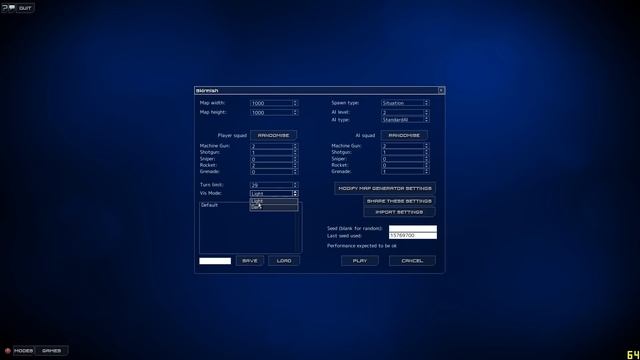Adjust Player squad Sniper stepper
Screen dimensions: 640x360
coord(296,159)
